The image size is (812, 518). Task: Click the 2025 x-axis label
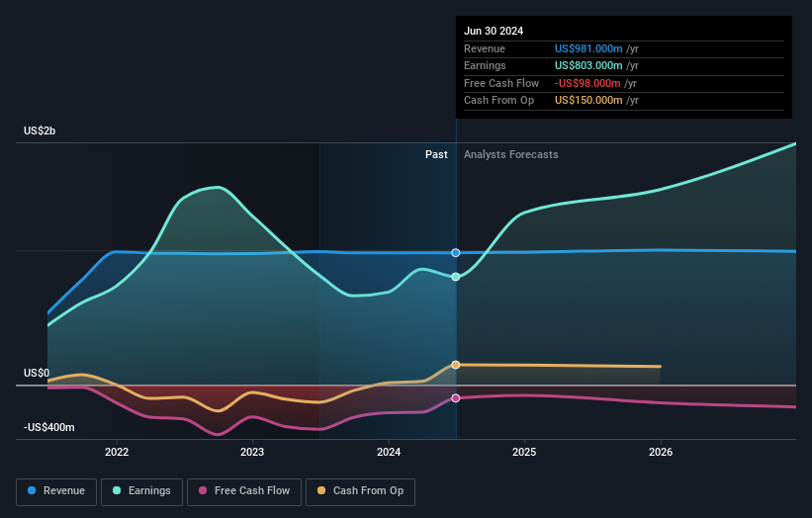[524, 452]
